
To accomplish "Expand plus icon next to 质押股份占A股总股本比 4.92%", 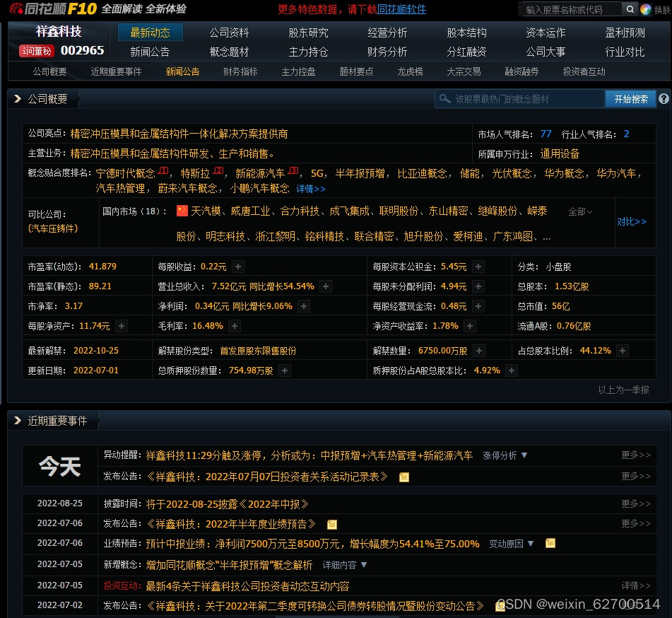I will (512, 370).
